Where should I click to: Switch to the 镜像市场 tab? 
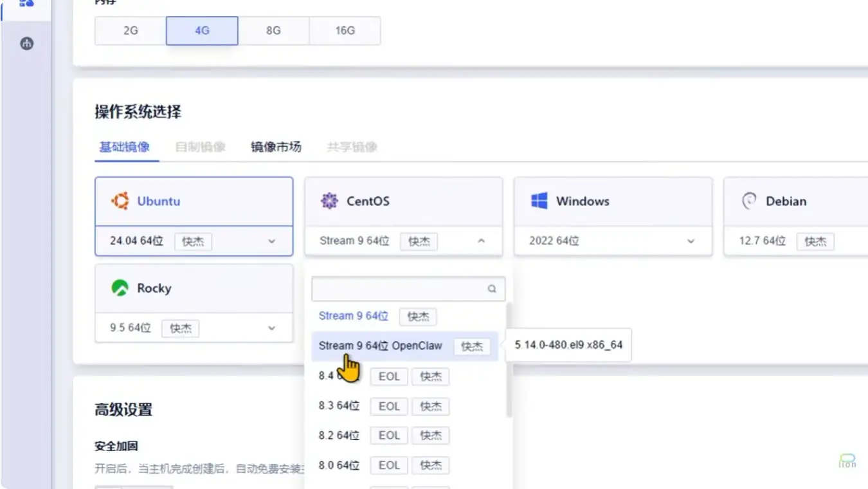[x=276, y=147]
